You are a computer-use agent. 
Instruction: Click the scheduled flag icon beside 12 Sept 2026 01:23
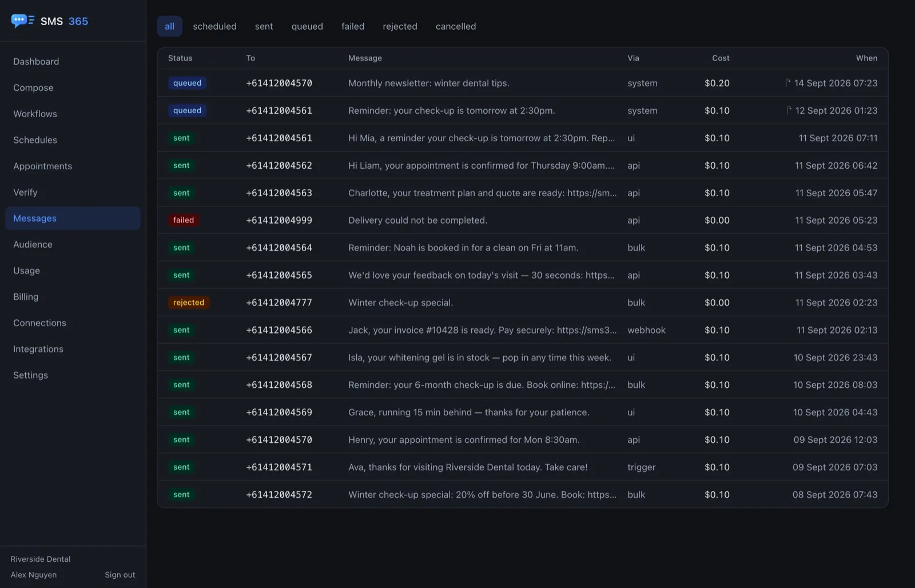(x=789, y=110)
